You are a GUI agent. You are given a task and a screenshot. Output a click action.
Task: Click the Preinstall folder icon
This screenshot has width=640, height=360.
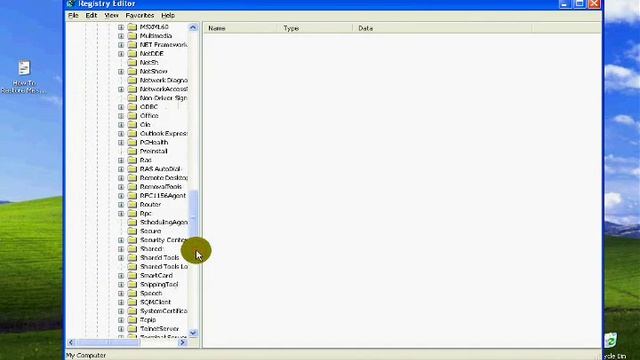pyautogui.click(x=132, y=151)
